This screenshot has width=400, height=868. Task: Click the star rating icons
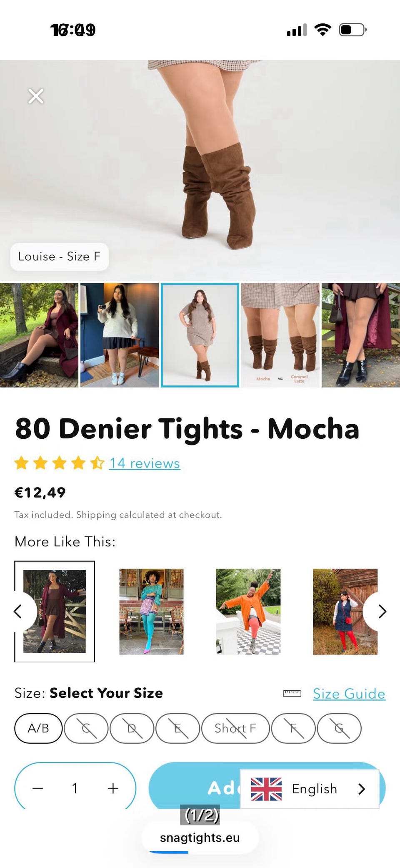coord(59,463)
